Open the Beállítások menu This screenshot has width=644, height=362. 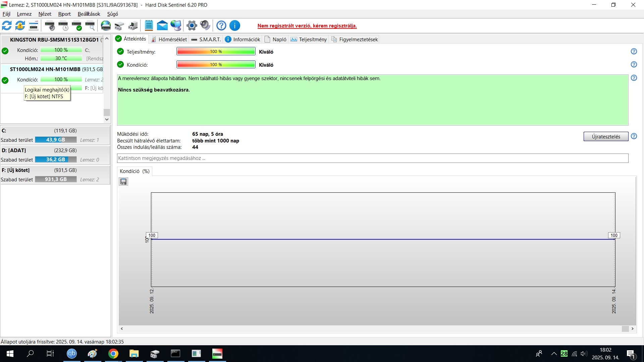point(89,14)
